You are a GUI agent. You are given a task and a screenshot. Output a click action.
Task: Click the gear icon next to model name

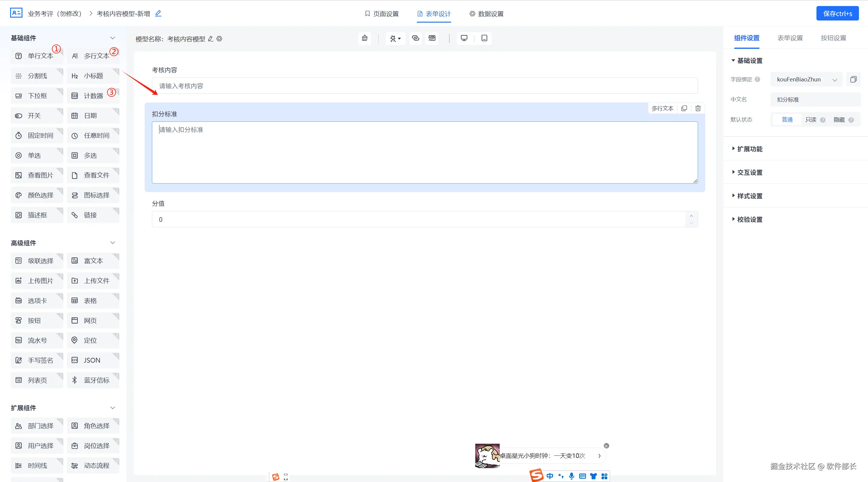coord(219,39)
